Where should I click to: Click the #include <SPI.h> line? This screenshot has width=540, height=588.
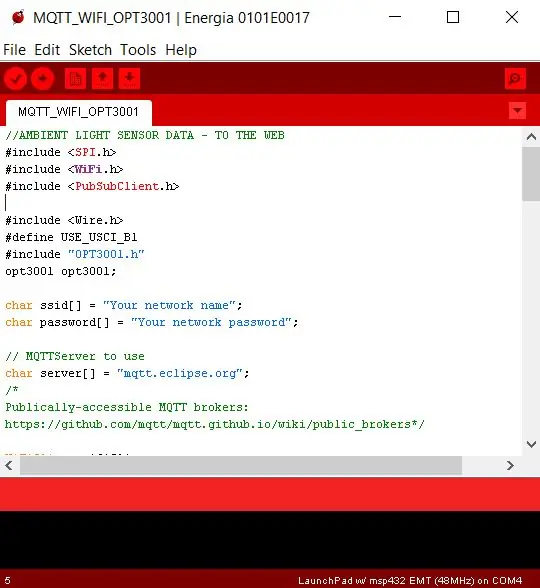tap(61, 152)
